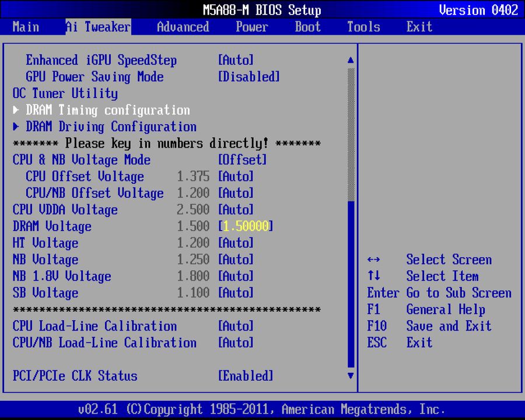Select the Exit tab
This screenshot has width=525, height=420.
click(x=419, y=27)
